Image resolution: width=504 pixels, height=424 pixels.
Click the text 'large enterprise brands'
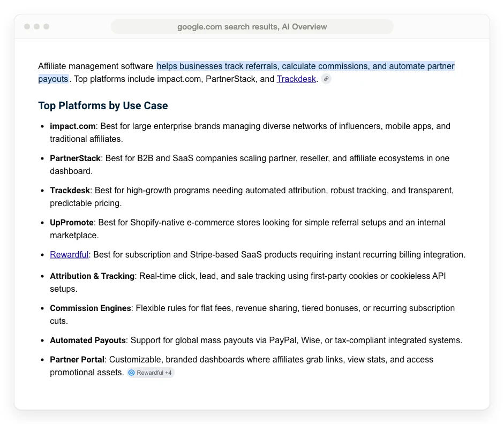point(176,126)
